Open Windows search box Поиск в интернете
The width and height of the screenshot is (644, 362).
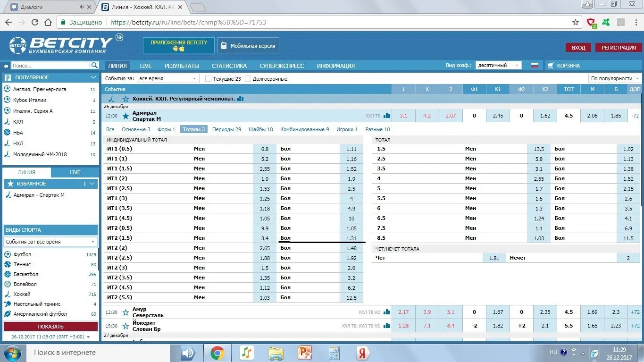point(97,353)
